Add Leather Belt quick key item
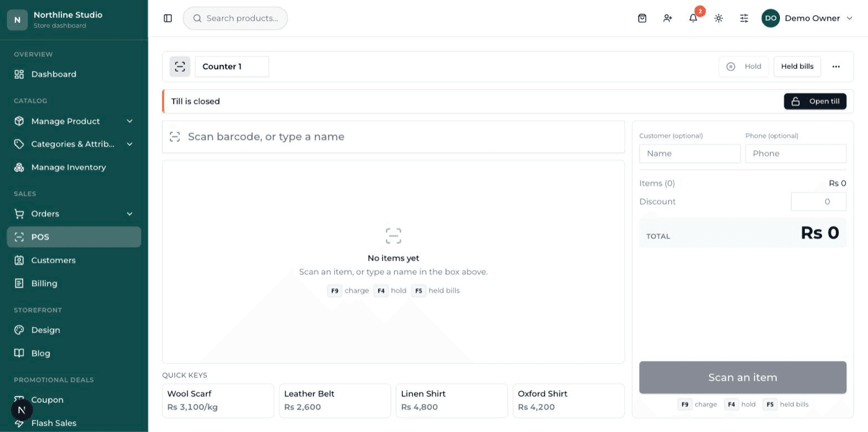The width and height of the screenshot is (868, 432). (x=335, y=400)
